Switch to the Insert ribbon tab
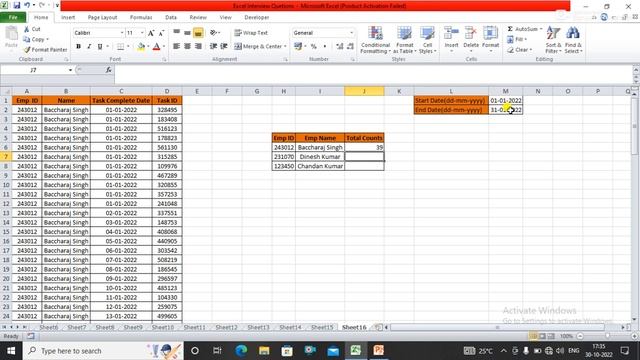Viewport: 640px width, 360px height. (68, 18)
